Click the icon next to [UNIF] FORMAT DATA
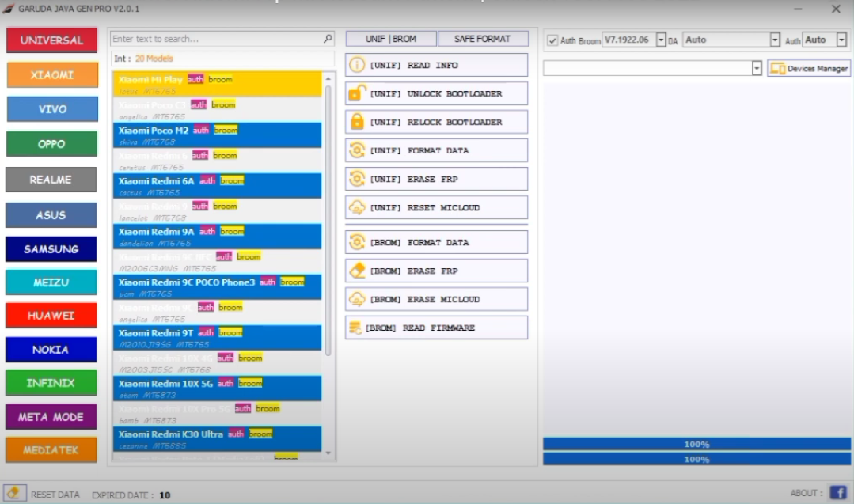The width and height of the screenshot is (854, 504). coord(357,150)
